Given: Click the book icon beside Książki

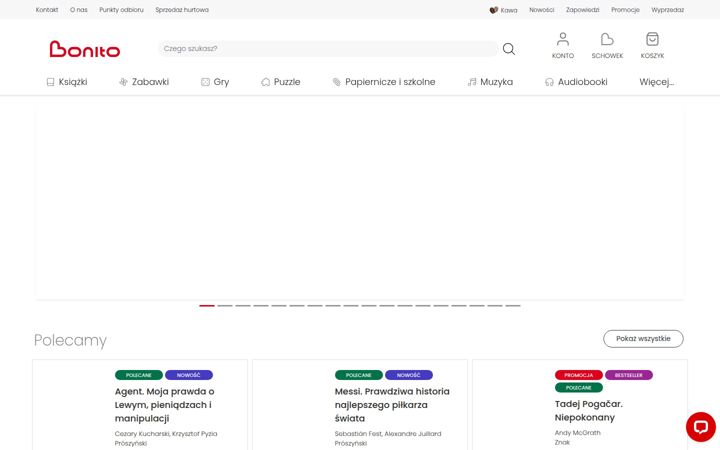Looking at the screenshot, I should (x=51, y=82).
